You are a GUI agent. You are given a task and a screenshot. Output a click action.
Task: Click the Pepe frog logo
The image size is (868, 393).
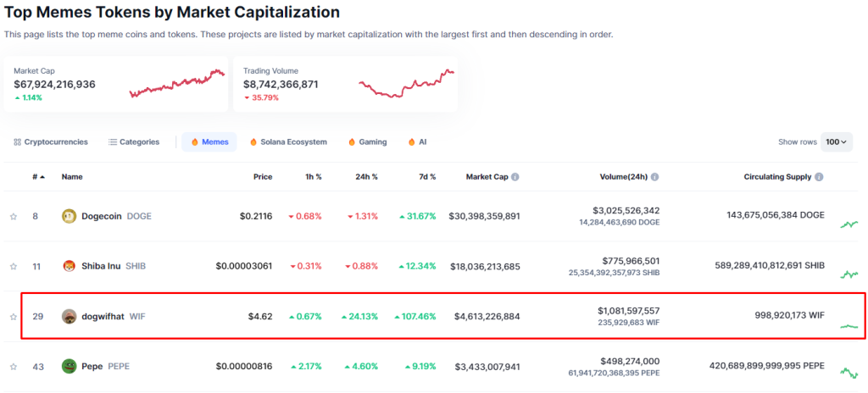tap(69, 367)
